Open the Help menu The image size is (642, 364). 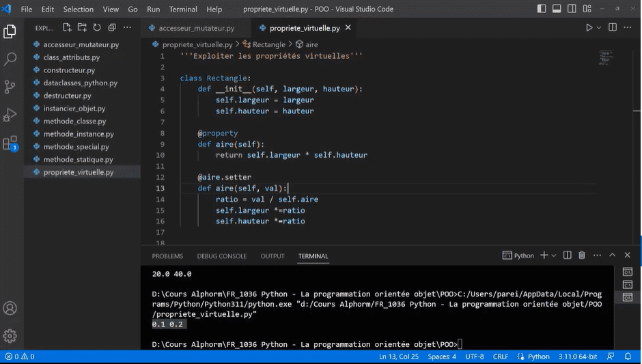click(214, 9)
